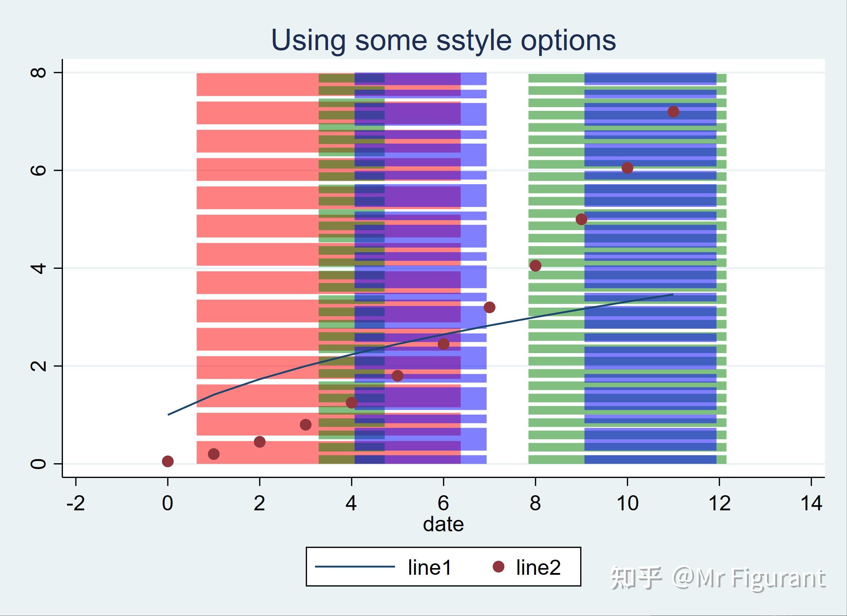Viewport: 847px width, 616px height.
Task: Click the y-axis tick label '8'
Action: tap(38, 72)
